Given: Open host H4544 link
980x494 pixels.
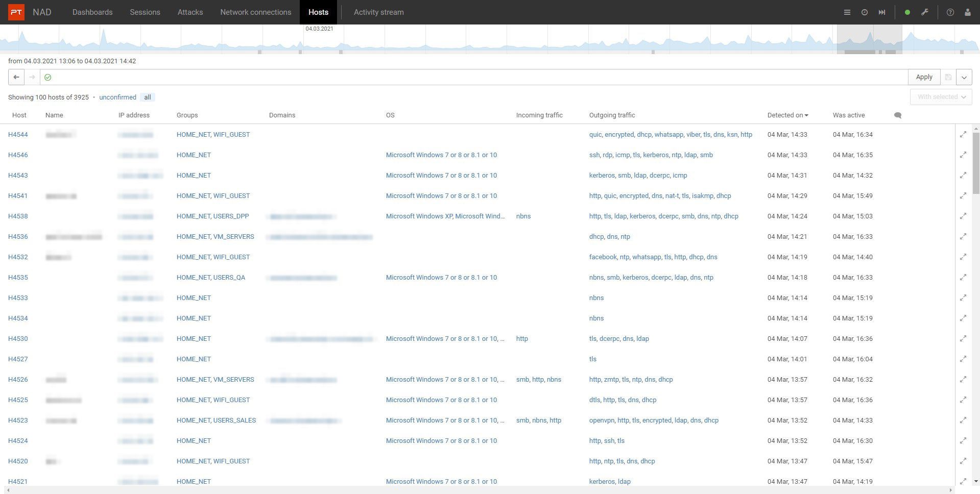Looking at the screenshot, I should pyautogui.click(x=18, y=135).
